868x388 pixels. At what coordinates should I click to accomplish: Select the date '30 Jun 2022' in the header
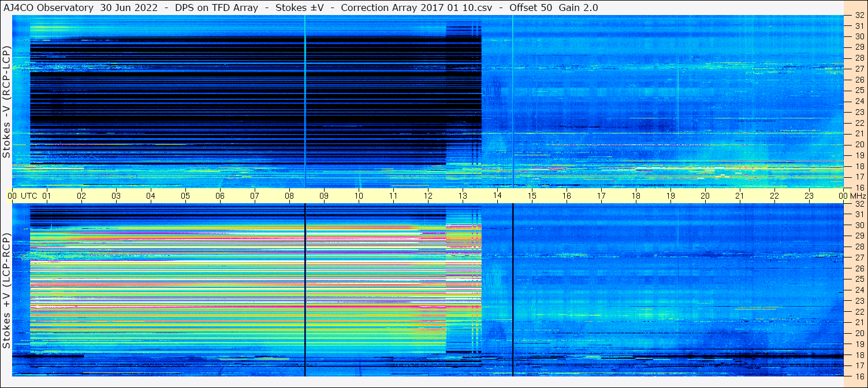(x=130, y=8)
